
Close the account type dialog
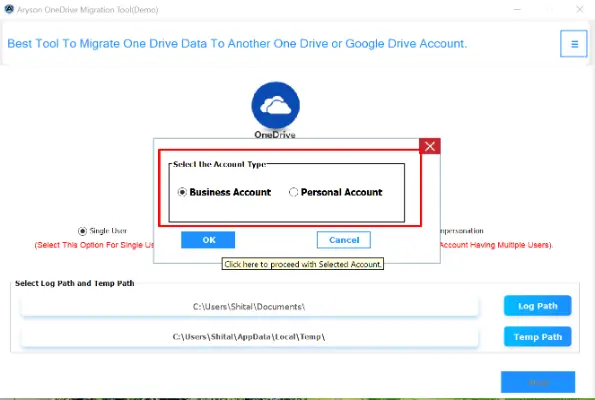tap(430, 146)
